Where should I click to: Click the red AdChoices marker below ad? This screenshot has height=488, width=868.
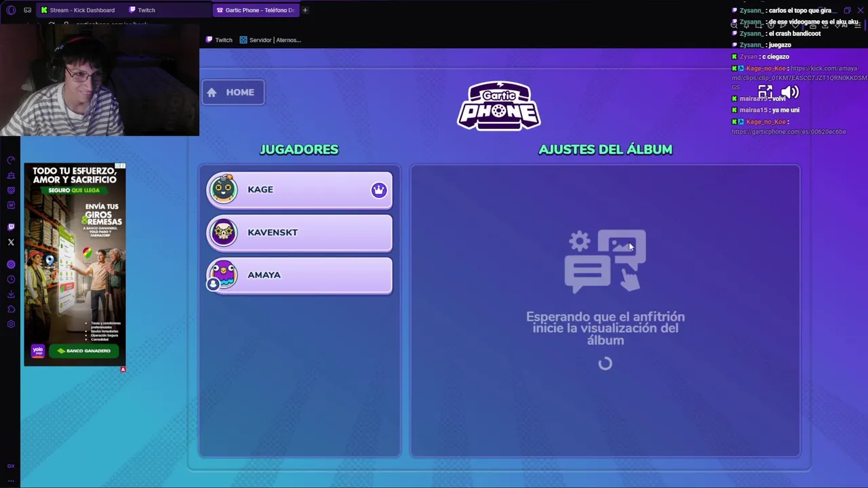click(123, 369)
